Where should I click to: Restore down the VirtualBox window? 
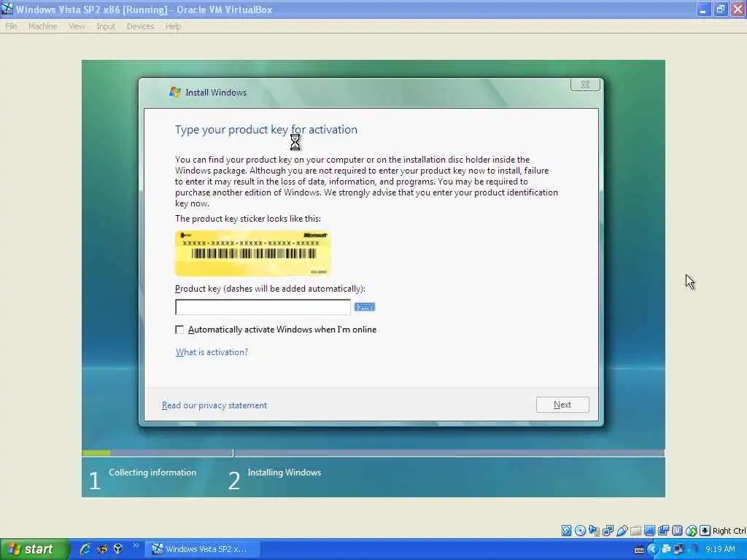coord(721,9)
